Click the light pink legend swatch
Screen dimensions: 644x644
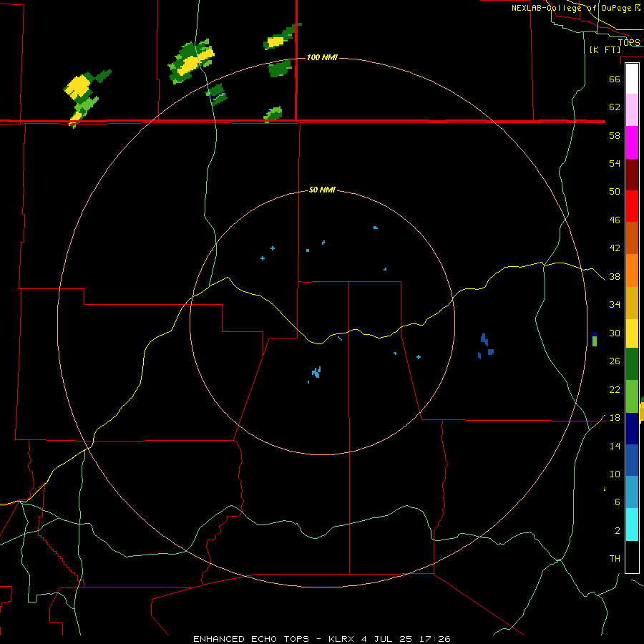coord(632,109)
